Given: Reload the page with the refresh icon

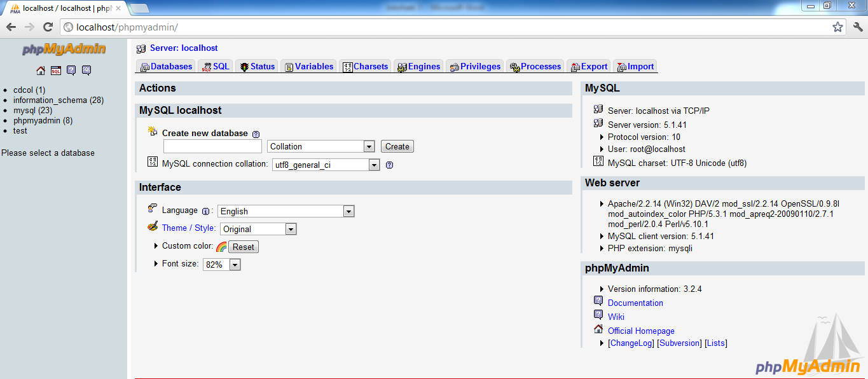Looking at the screenshot, I should click(x=48, y=27).
